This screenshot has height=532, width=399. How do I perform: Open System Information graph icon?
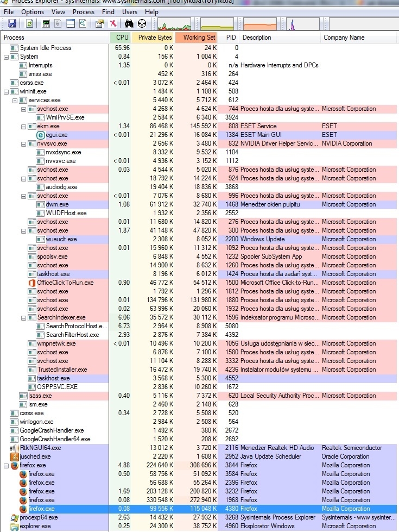46,23
